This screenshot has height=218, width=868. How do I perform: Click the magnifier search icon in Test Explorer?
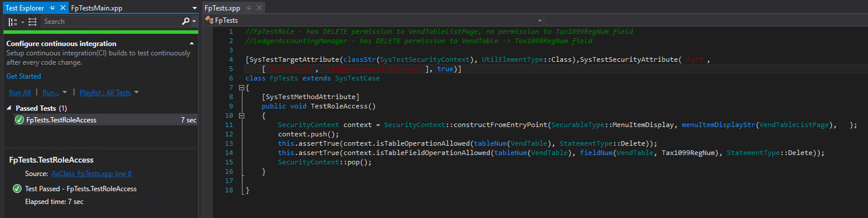[185, 22]
